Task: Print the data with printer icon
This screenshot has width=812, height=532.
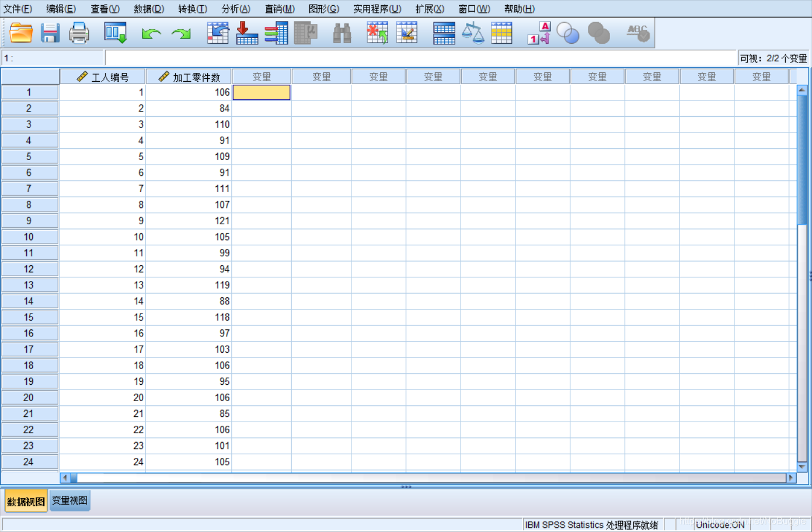Action: [79, 33]
